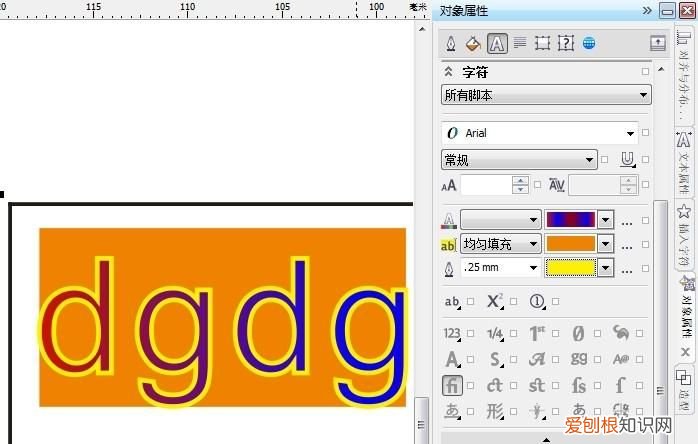Click the 'ct' discretionary ligatures icon

pos(495,385)
